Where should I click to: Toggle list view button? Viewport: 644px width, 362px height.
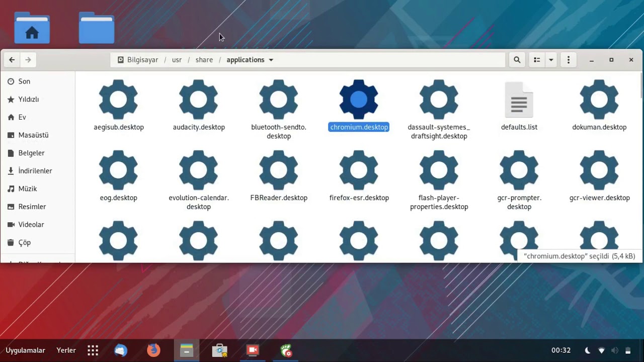click(537, 60)
